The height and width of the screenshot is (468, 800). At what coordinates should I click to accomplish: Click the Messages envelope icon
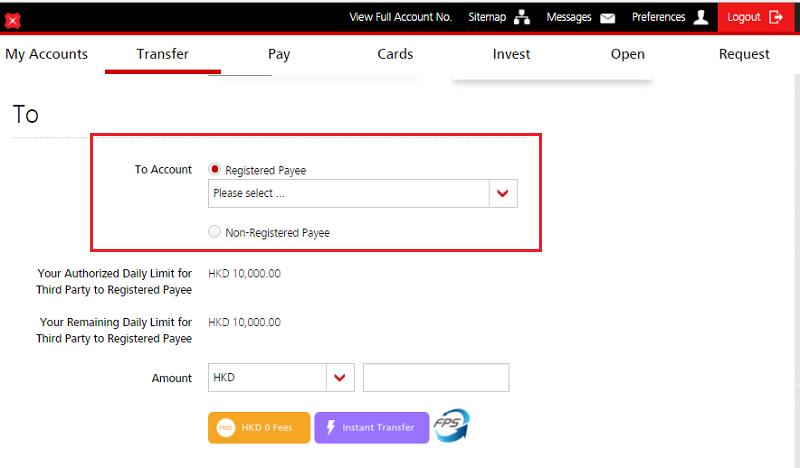tap(608, 18)
